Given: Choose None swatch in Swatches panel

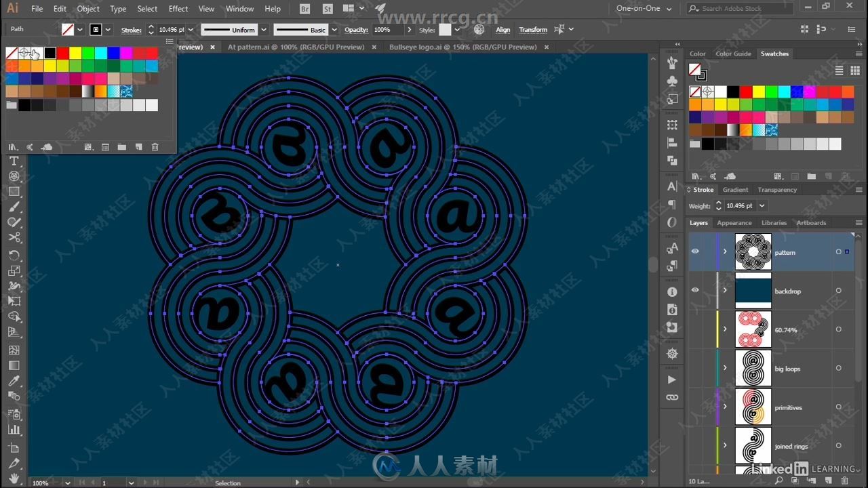Looking at the screenshot, I should tap(695, 91).
